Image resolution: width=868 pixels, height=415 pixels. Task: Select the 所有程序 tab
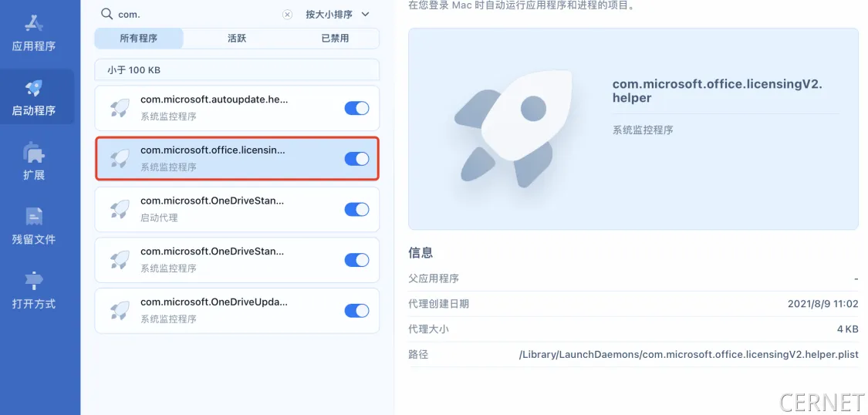(139, 39)
